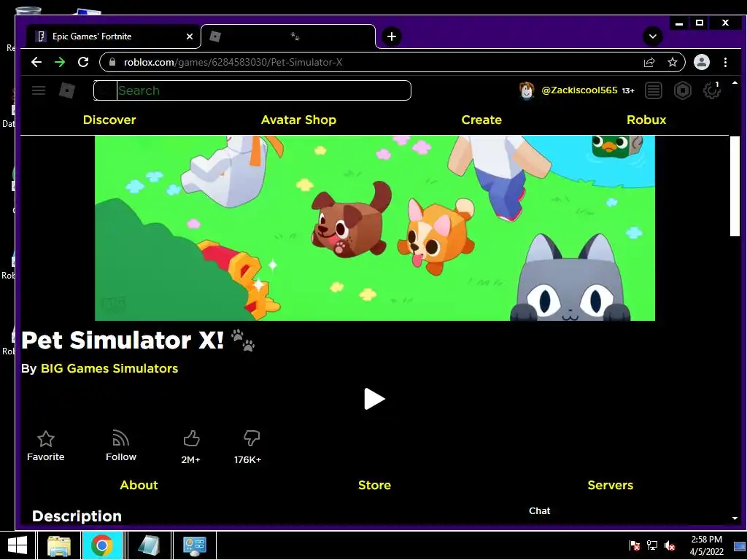Open the Store tab
Screen dimensions: 747x560
pyautogui.click(x=374, y=485)
